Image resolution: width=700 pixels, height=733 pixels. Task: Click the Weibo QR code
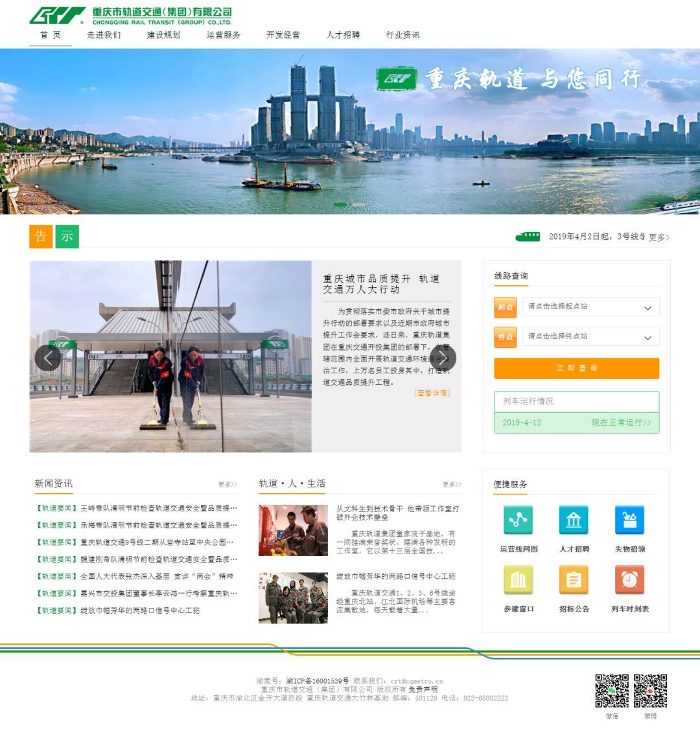(x=650, y=691)
